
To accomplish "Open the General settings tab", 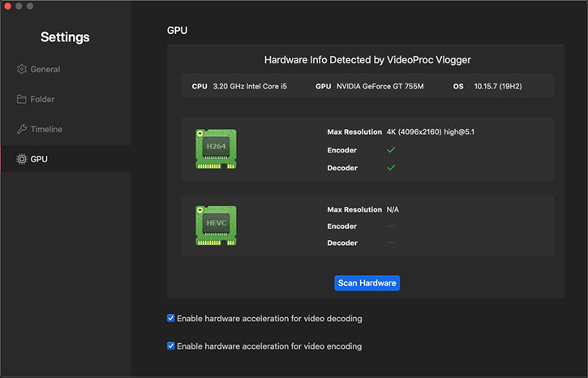I will tap(45, 70).
